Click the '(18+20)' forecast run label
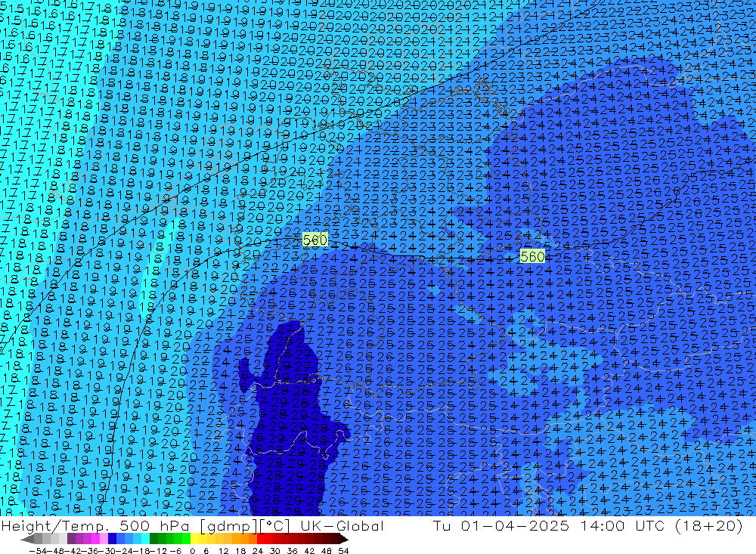Screen dimensions: 756x554 (708, 525)
